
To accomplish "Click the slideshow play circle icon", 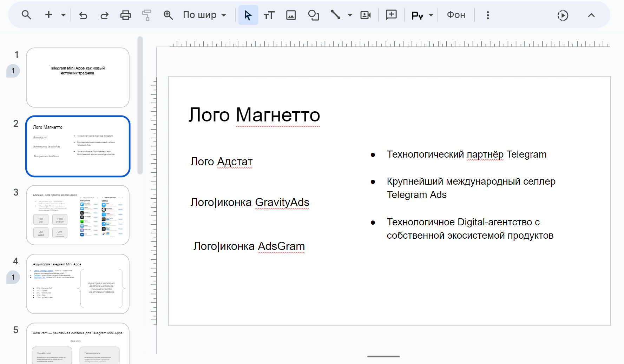I will pos(563,15).
